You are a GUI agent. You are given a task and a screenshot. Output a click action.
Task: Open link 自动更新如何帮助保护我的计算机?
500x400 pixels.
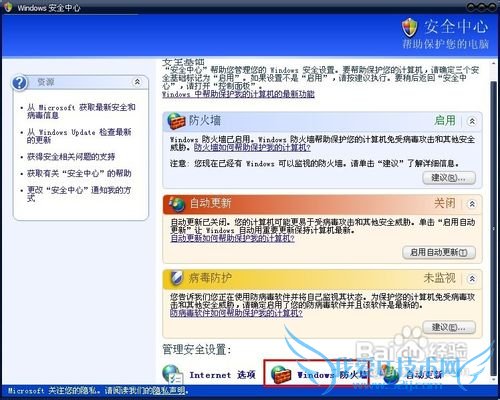coord(233,238)
